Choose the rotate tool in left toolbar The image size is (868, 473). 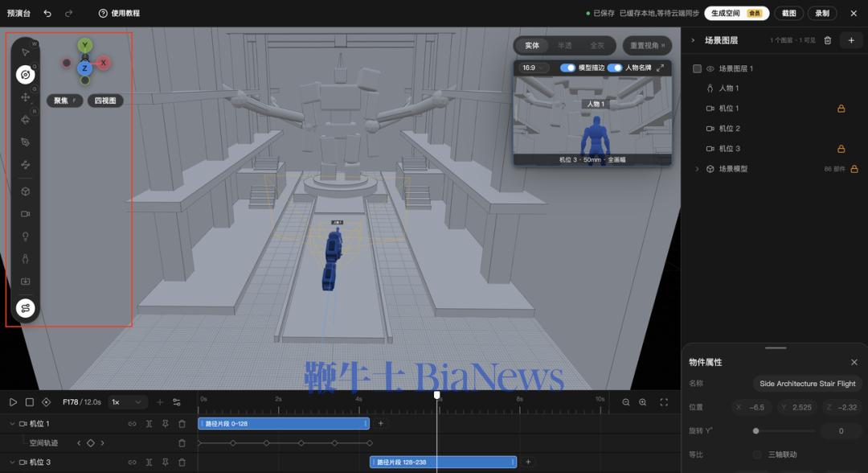(x=25, y=120)
